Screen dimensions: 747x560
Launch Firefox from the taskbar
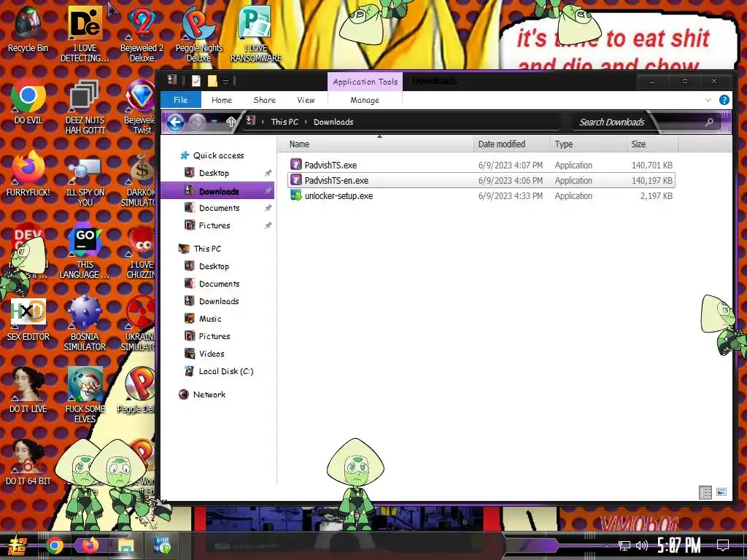(90, 545)
